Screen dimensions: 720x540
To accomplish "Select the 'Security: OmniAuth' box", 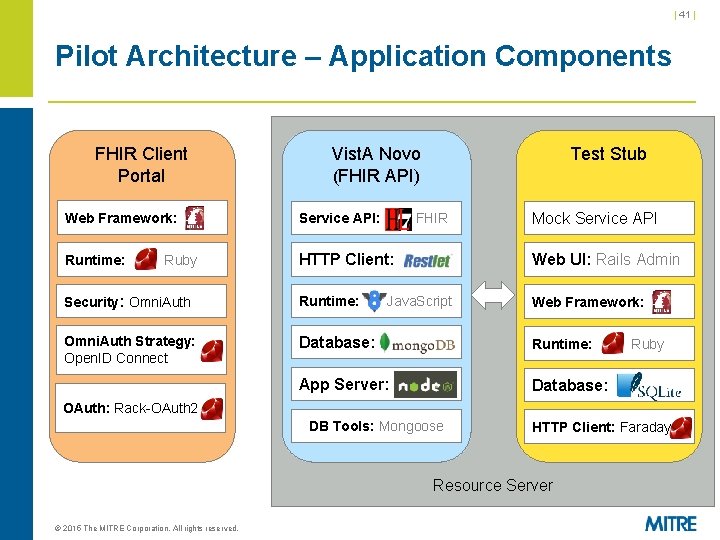I will tap(141, 301).
